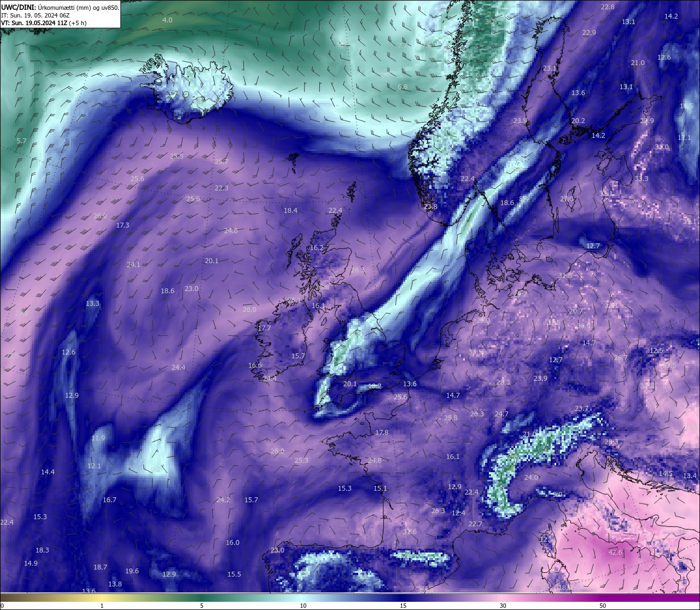Click the 13.8 value at lower left
Image resolution: width=700 pixels, height=610 pixels.
(115, 584)
